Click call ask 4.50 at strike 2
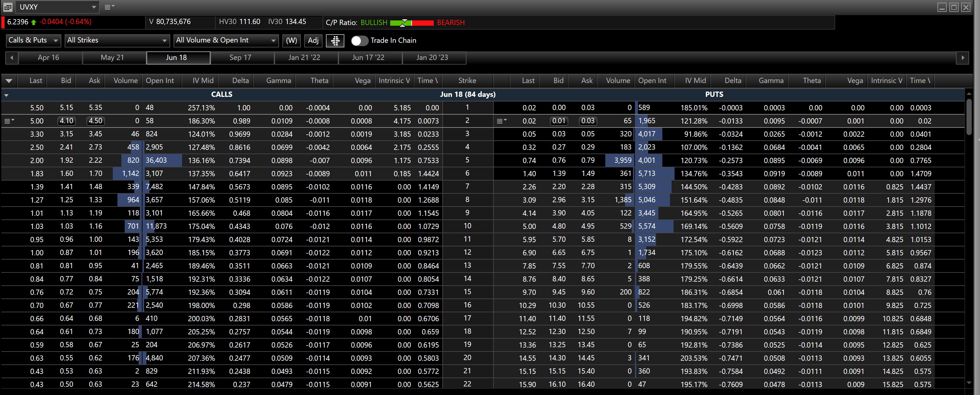 (95, 121)
